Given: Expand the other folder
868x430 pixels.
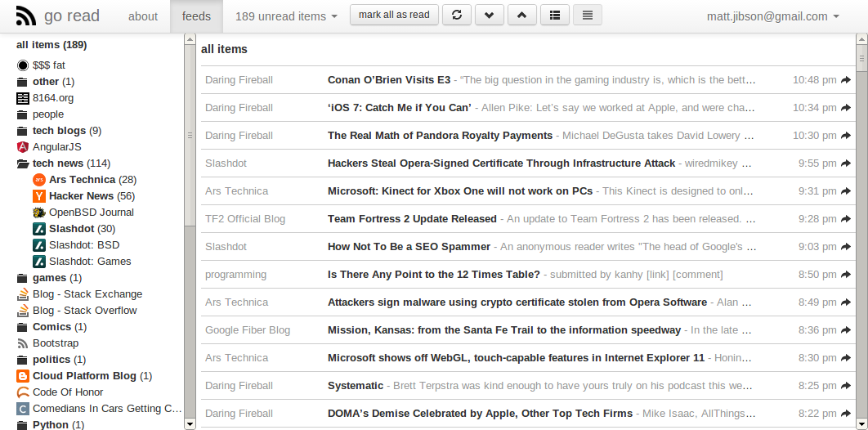Looking at the screenshot, I should pyautogui.click(x=22, y=82).
